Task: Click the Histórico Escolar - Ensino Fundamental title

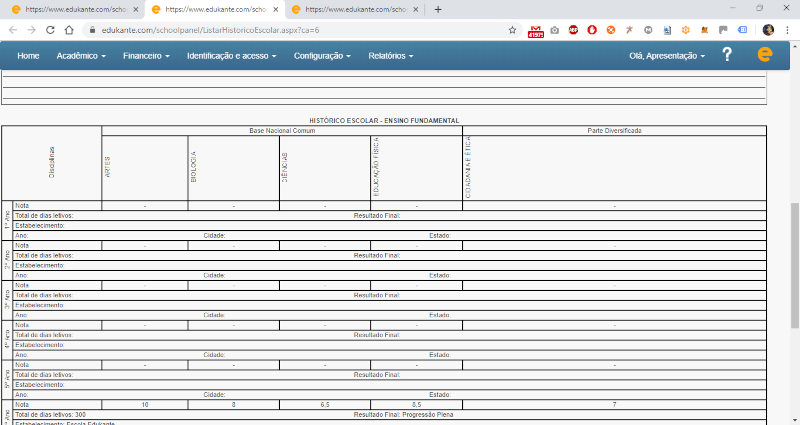Action: click(x=384, y=121)
